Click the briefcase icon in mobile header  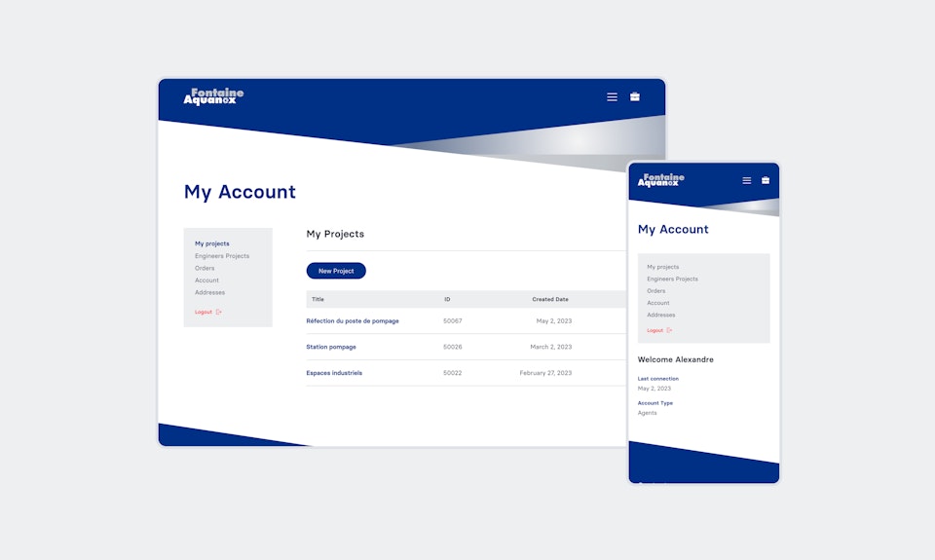pyautogui.click(x=766, y=180)
